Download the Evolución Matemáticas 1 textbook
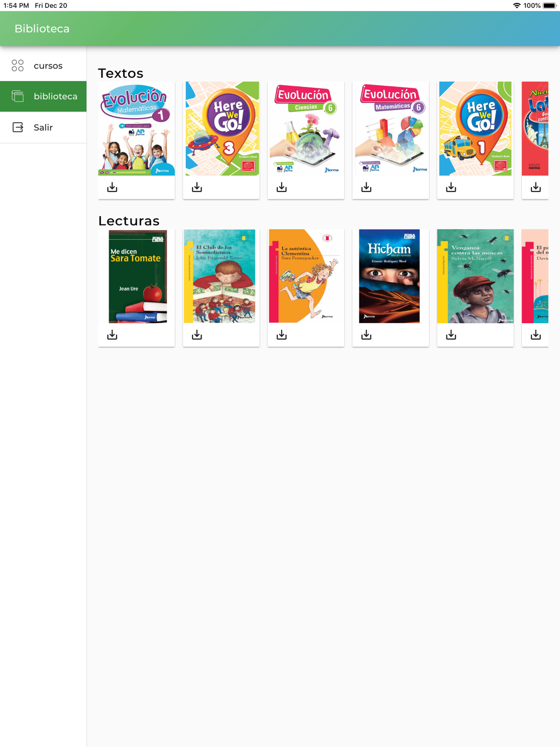 [112, 188]
